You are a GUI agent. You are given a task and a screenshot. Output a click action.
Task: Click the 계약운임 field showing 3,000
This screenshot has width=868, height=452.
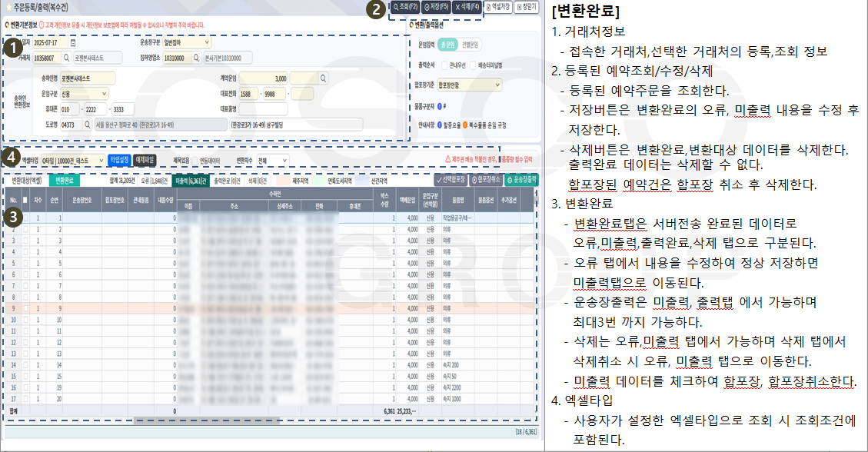263,78
